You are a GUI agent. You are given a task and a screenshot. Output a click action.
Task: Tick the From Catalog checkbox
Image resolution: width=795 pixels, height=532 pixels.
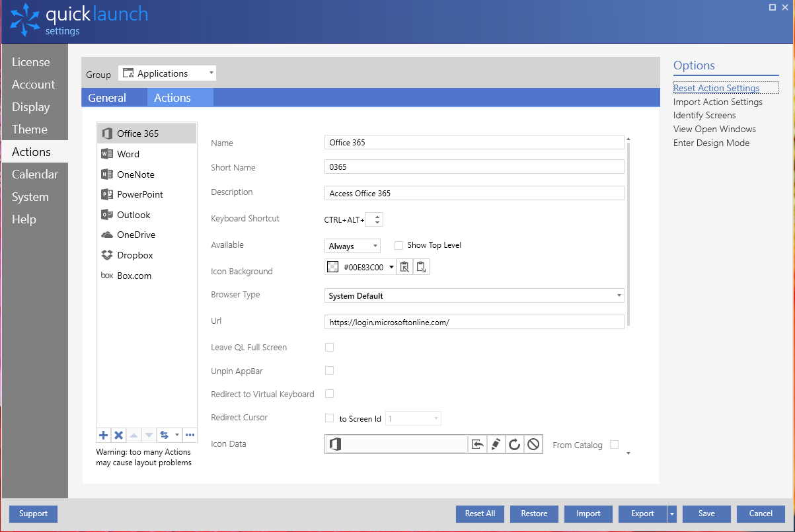(x=614, y=445)
